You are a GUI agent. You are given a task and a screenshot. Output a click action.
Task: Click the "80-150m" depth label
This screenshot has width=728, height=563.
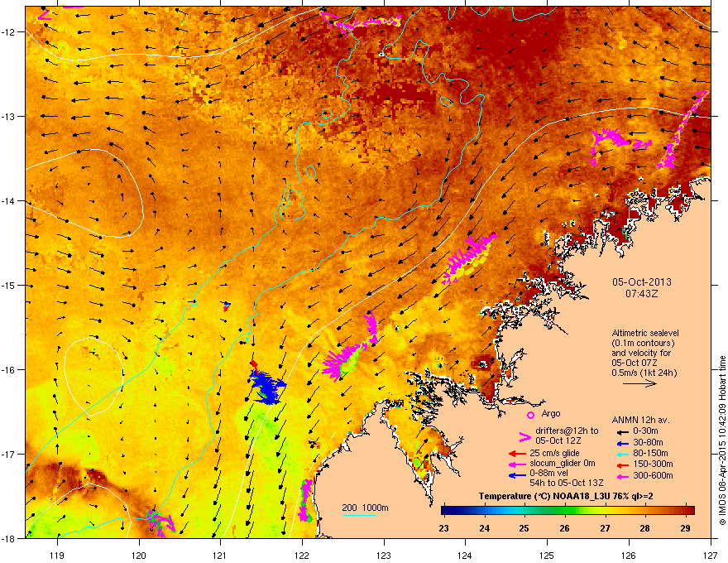pos(650,453)
